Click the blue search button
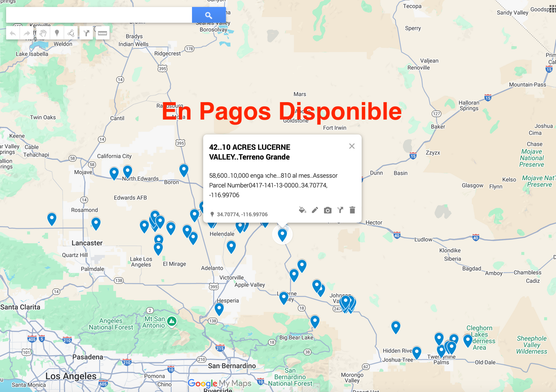The width and height of the screenshot is (556, 392). coord(209,15)
